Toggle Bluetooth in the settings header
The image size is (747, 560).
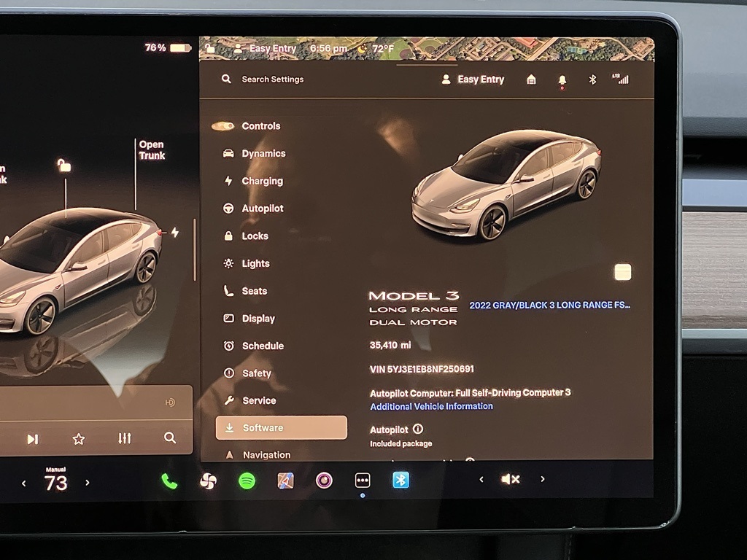coord(592,79)
